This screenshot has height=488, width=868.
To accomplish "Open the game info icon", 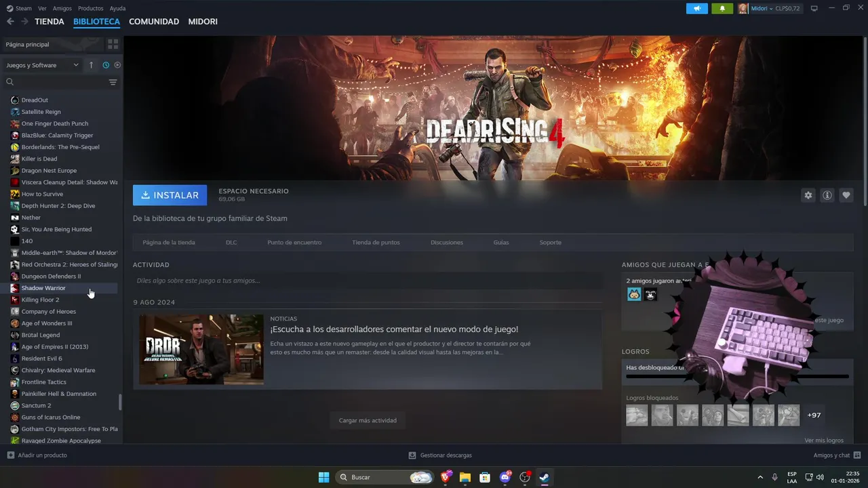I will click(827, 195).
